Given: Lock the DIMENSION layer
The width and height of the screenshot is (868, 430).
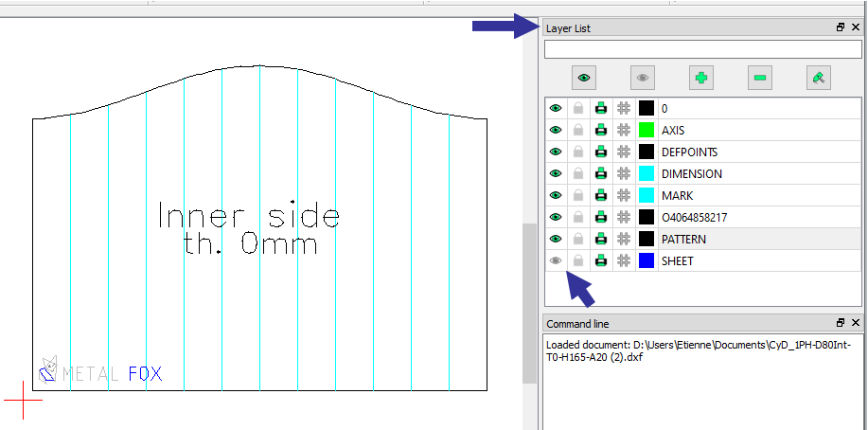Looking at the screenshot, I should pos(578,173).
